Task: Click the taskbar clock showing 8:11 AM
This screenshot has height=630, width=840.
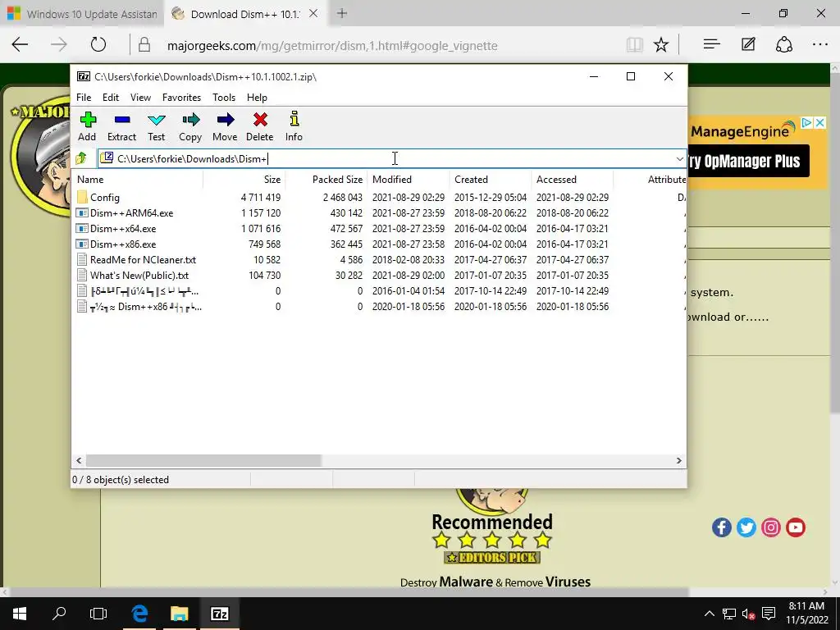Action: (806, 614)
